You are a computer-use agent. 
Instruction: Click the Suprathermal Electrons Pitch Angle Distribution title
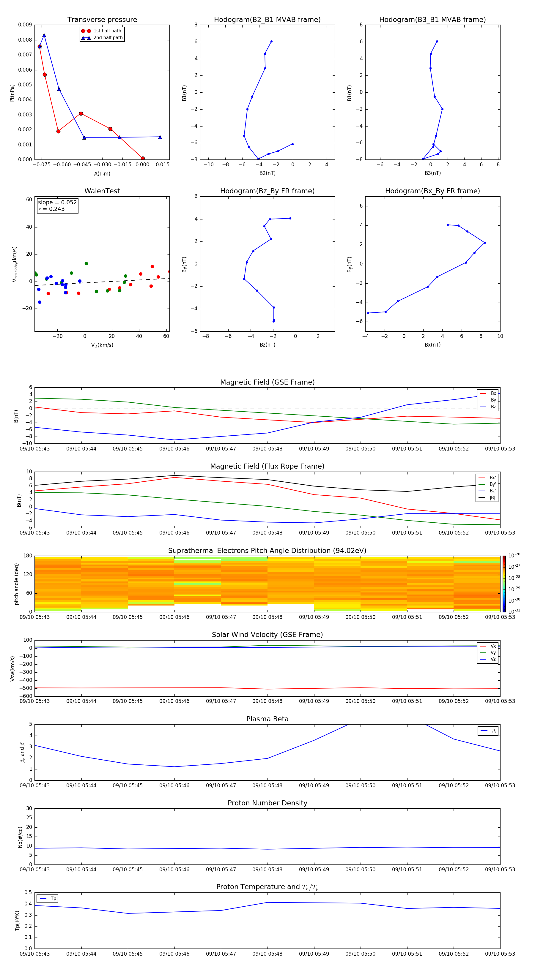tap(267, 551)
